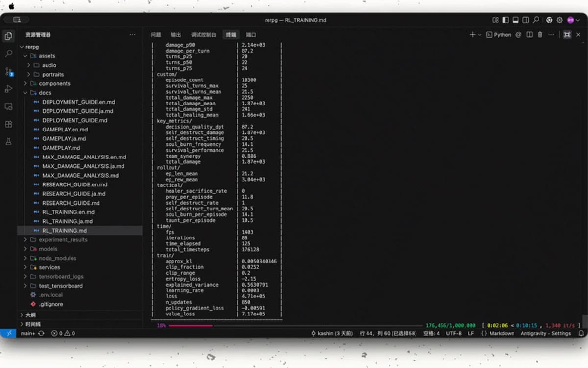Switch to the 调试控制台 tab
The width and height of the screenshot is (588, 368).
203,35
